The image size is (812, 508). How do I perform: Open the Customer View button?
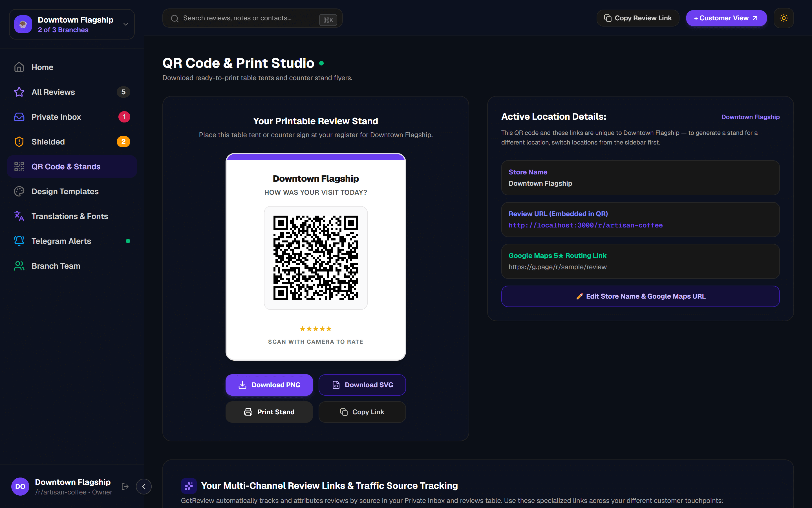click(x=726, y=18)
